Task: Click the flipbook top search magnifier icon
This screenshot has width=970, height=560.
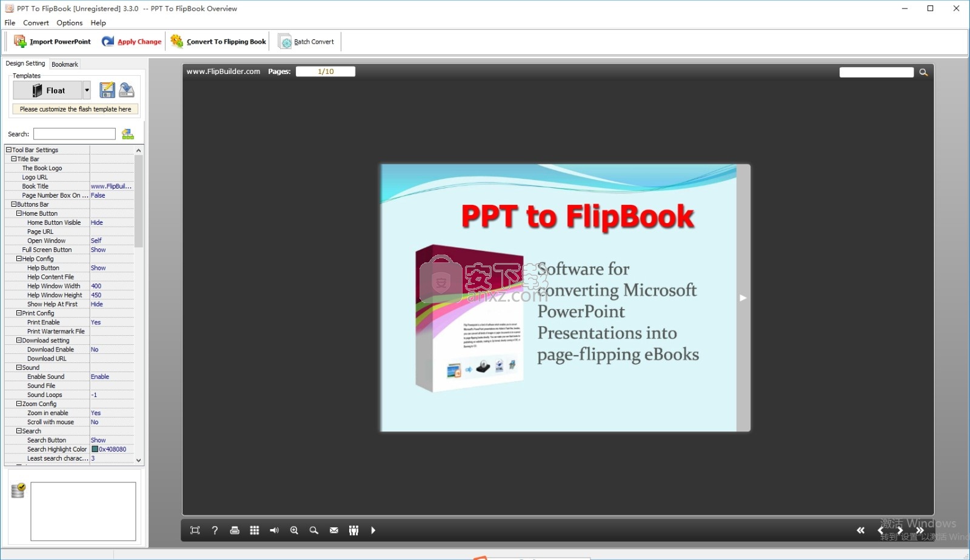Action: (x=923, y=72)
